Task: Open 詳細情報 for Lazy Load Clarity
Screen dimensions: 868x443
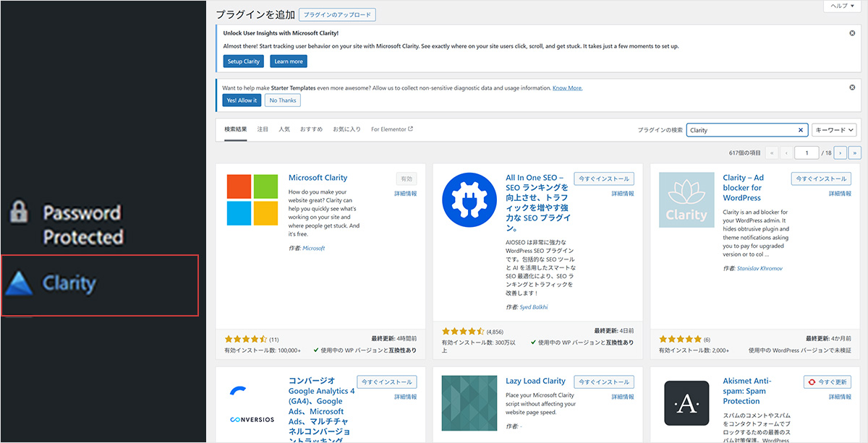Action: (x=623, y=397)
